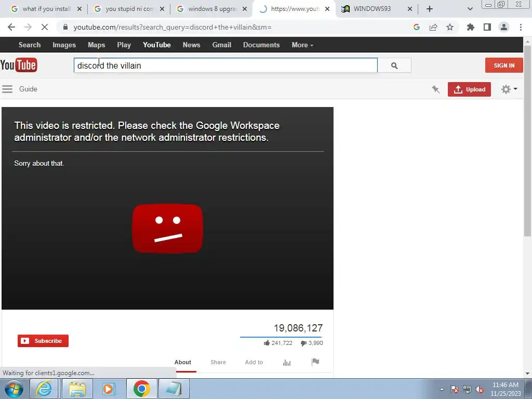Click Play in the Google bar
The height and width of the screenshot is (399, 532).
tap(124, 45)
